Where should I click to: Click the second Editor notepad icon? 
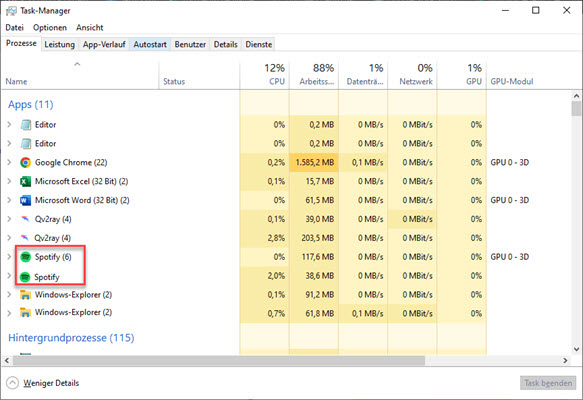click(26, 143)
